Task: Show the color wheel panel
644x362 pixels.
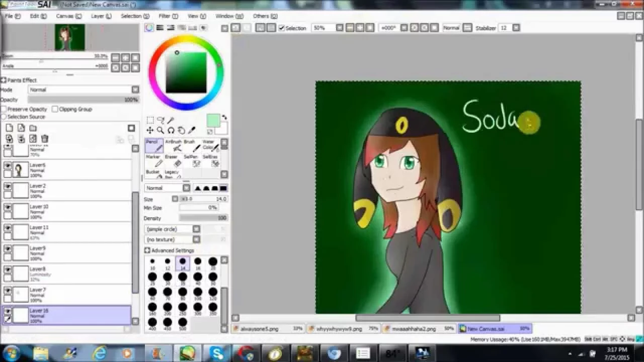Action: 149,28
